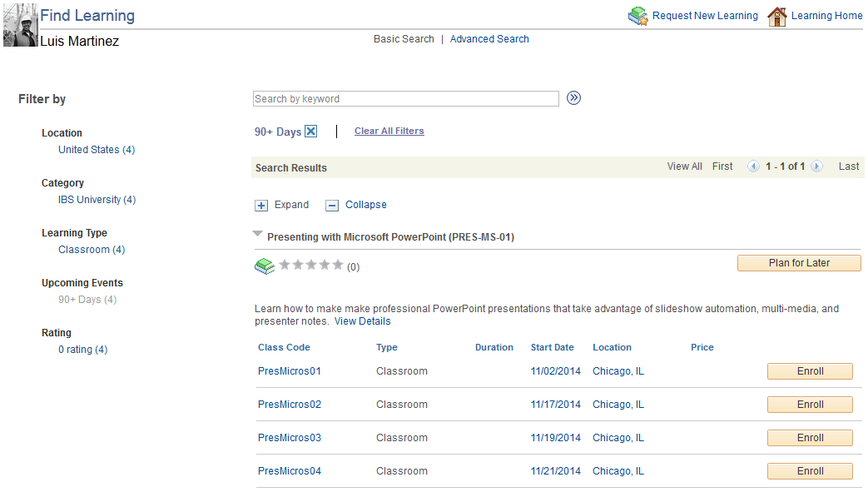Click the stacked books course icon
This screenshot has height=492, width=868.
(264, 266)
